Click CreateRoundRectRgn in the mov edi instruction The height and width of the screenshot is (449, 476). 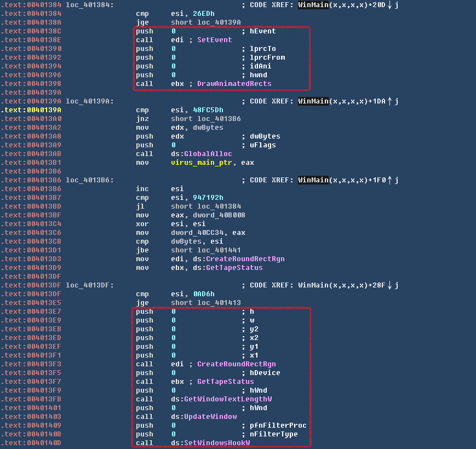click(x=245, y=259)
